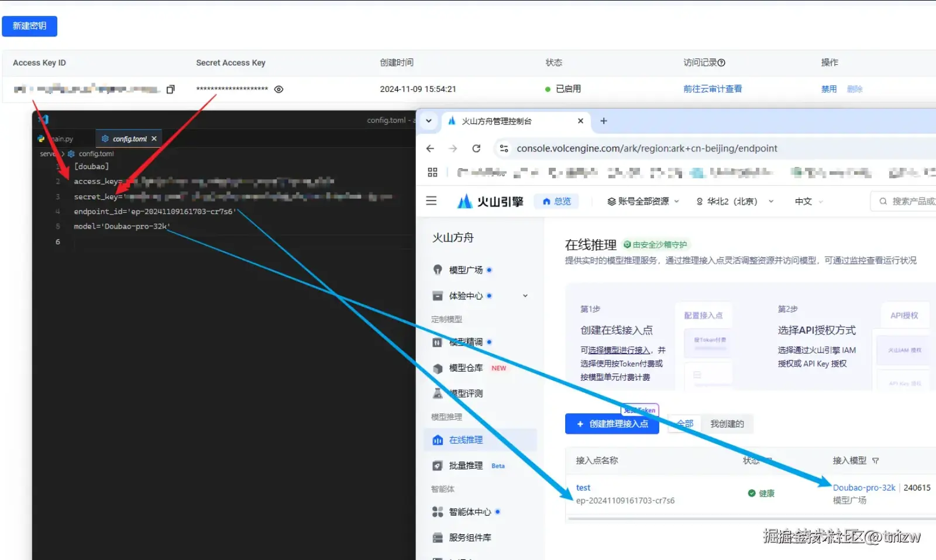Open the hamburger menu beside 火山引擎
This screenshot has height=560, width=936.
[x=431, y=201]
